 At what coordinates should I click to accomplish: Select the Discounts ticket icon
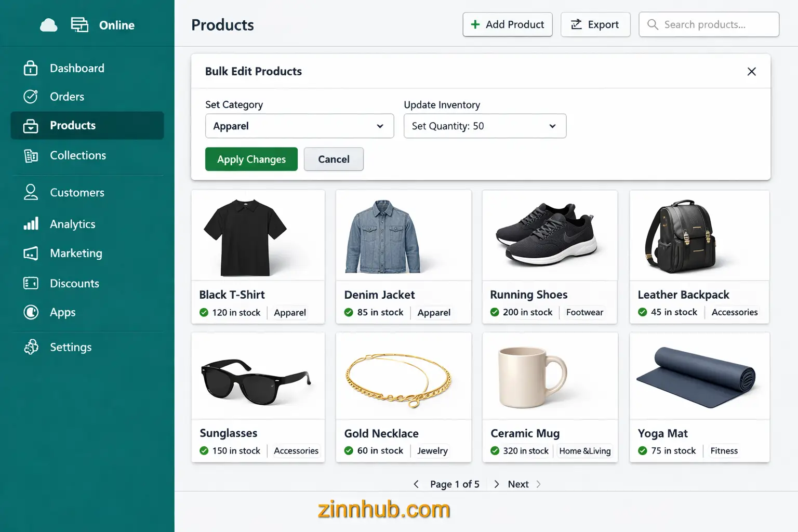tap(31, 283)
